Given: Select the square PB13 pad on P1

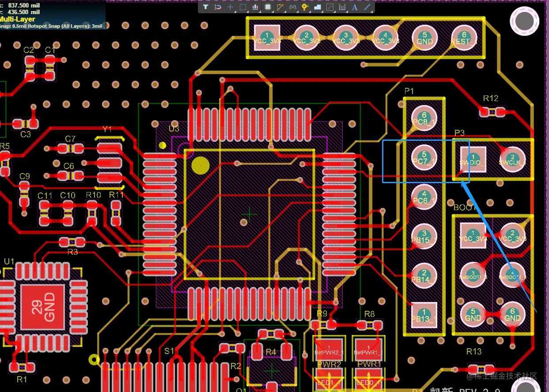Looking at the screenshot, I should (424, 315).
